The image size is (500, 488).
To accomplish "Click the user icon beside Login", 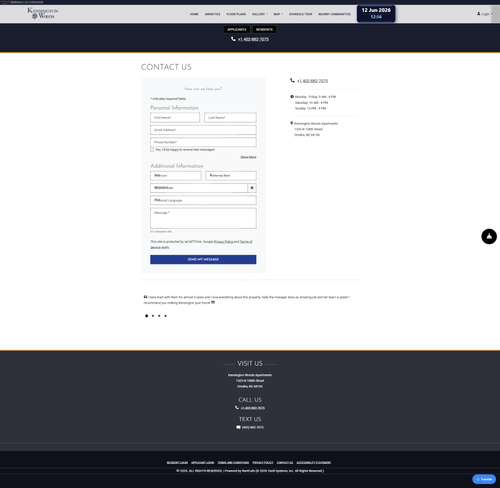I will [479, 14].
